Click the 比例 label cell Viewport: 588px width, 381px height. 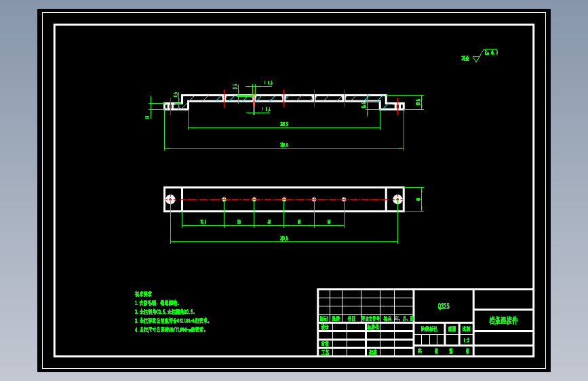[x=466, y=329]
